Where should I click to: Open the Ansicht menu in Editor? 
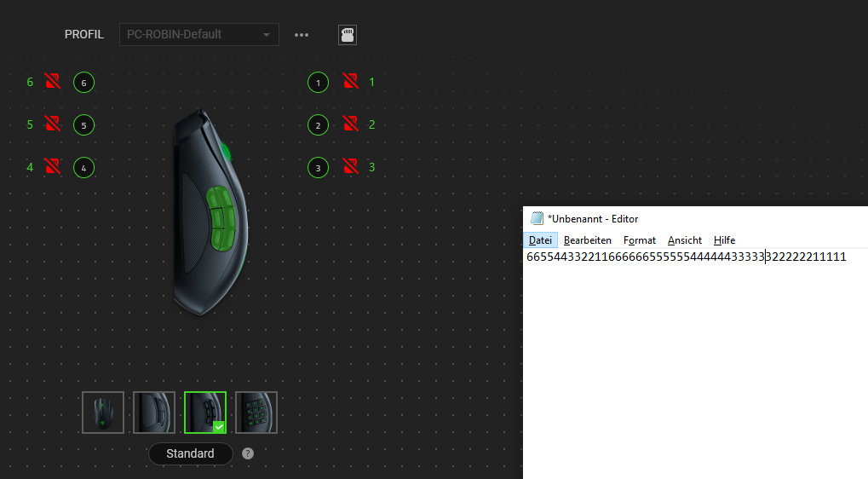point(685,240)
